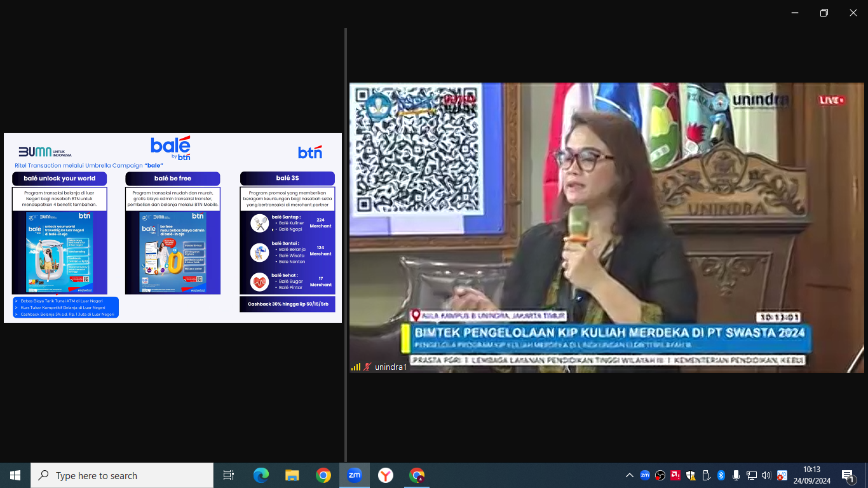Click the "Cashback 30% hingga Rp 50/15/5rb" banner
The image size is (868, 488).
click(x=287, y=304)
